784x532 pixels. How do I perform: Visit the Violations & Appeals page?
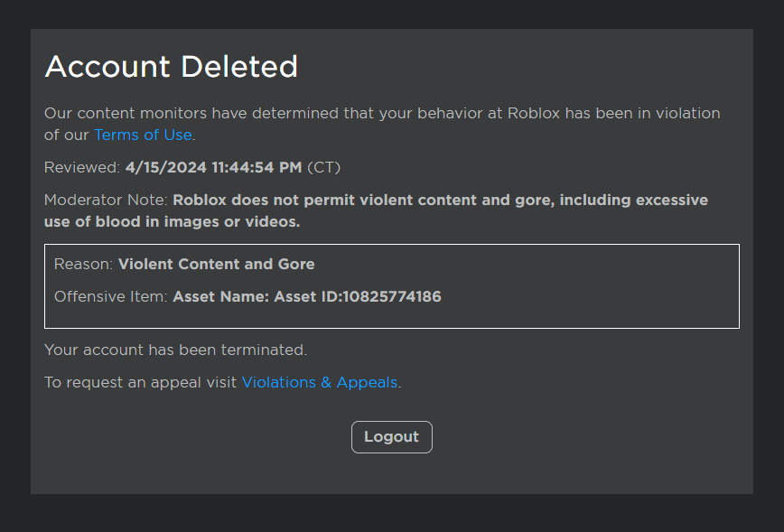point(320,382)
